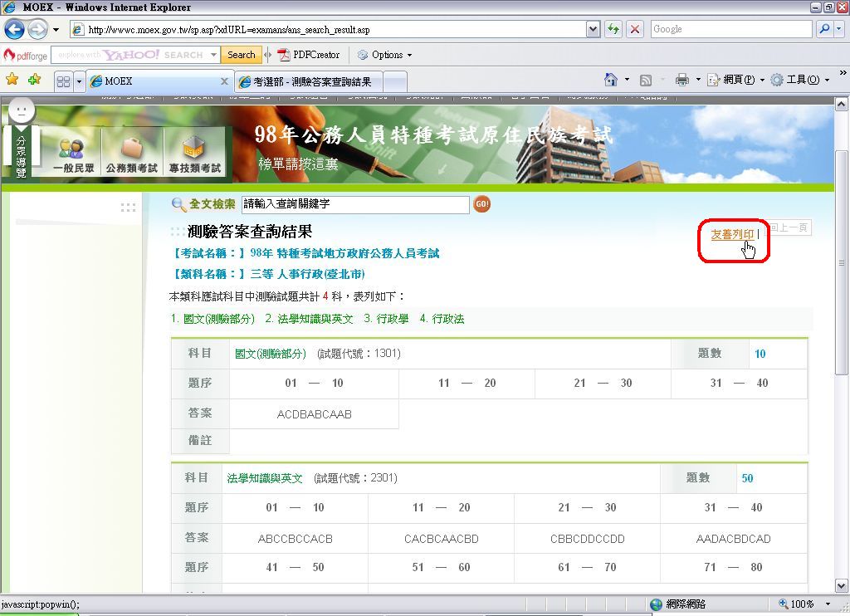Click the Print icon in command bar
The height and width of the screenshot is (616, 850).
682,80
